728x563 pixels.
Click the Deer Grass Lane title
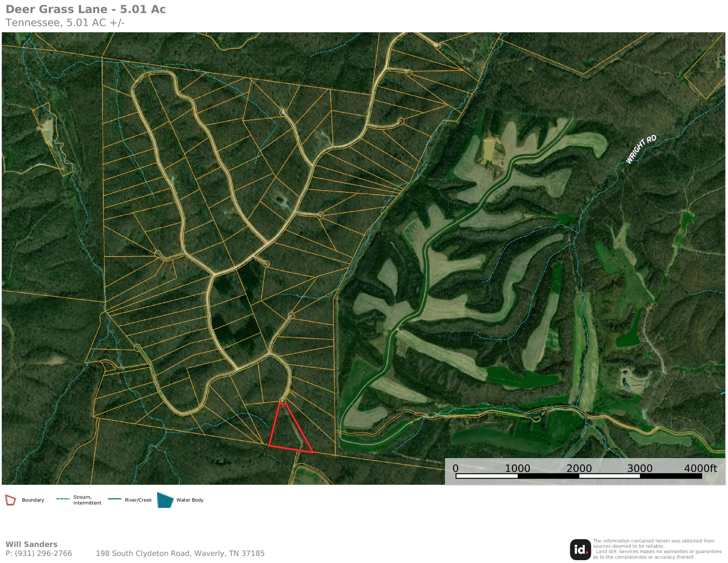[86, 9]
